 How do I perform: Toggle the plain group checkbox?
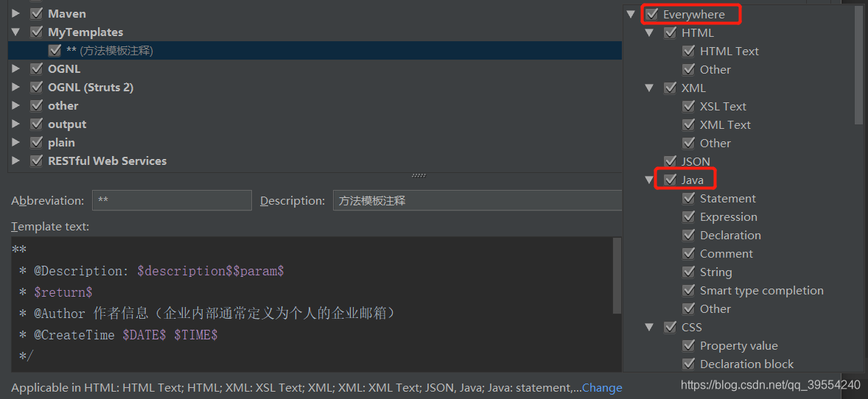pos(37,142)
